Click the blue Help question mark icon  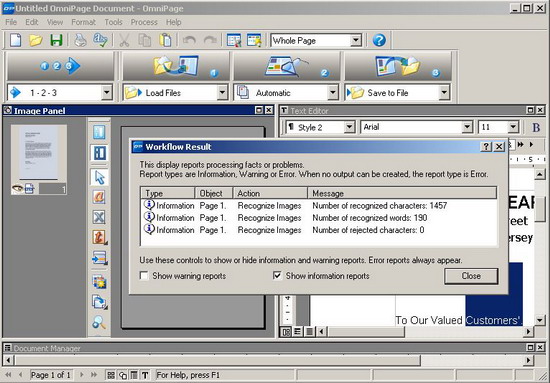pos(379,40)
